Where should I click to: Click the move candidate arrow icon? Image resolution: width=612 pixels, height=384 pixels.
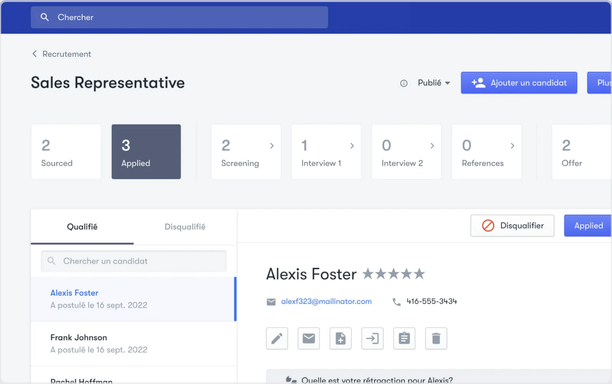[372, 338]
